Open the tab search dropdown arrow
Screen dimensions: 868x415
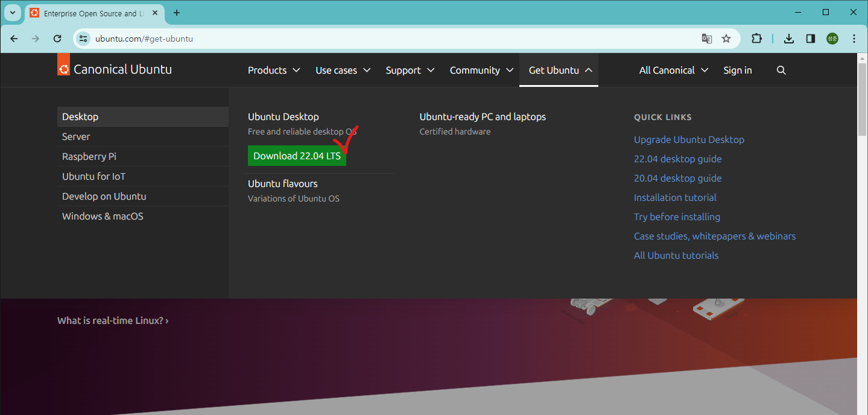pyautogui.click(x=13, y=13)
